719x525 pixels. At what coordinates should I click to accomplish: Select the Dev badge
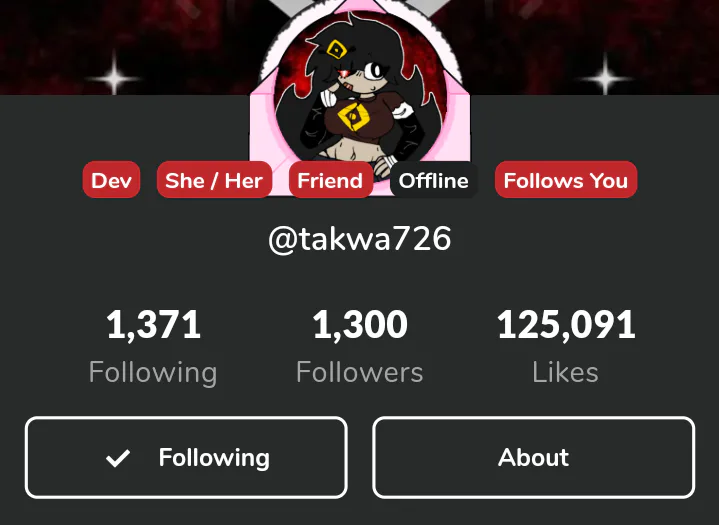tap(111, 180)
